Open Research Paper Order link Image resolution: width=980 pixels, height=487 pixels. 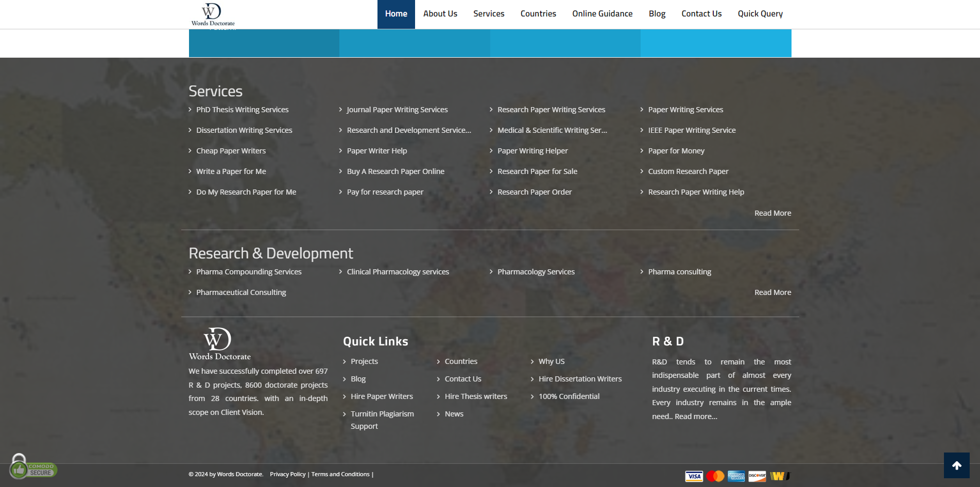535,192
